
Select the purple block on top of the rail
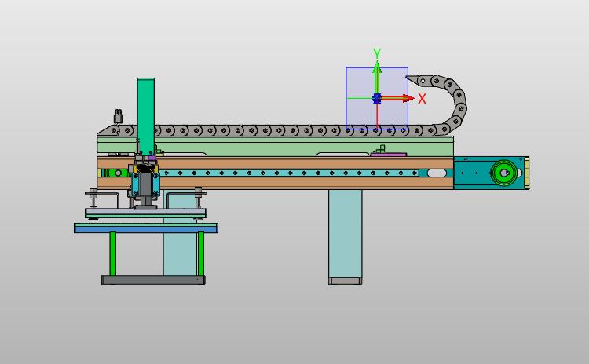389,155
